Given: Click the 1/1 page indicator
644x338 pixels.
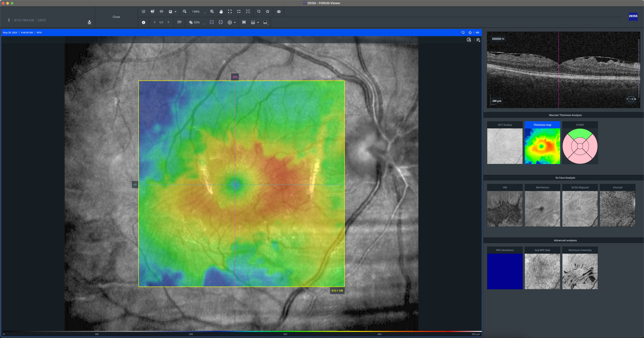Looking at the screenshot, I should tap(161, 22).
